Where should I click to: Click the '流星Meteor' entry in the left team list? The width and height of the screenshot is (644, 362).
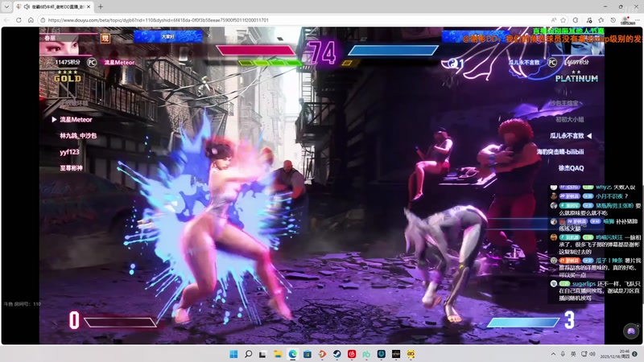[x=76, y=119]
